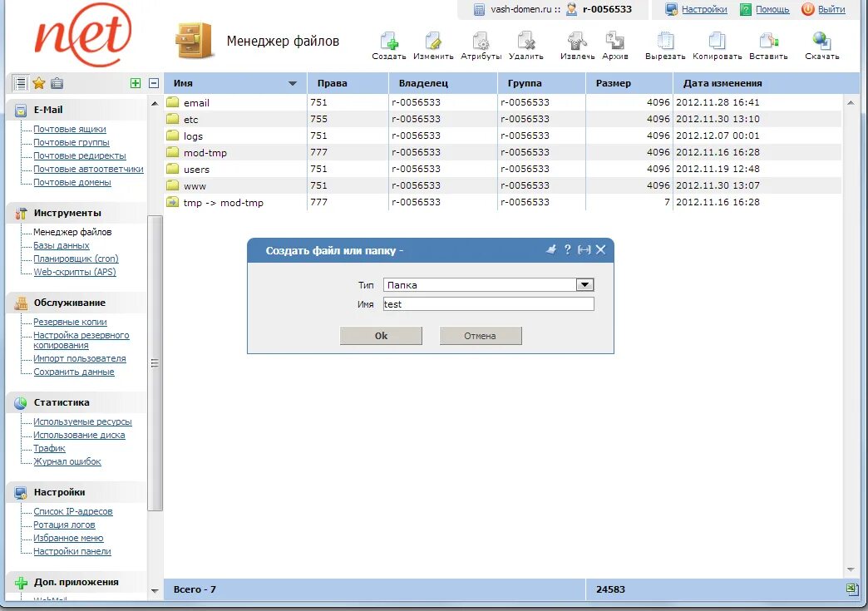
Task: Click the sidebar scrollbar up arrow
Action: tap(155, 103)
